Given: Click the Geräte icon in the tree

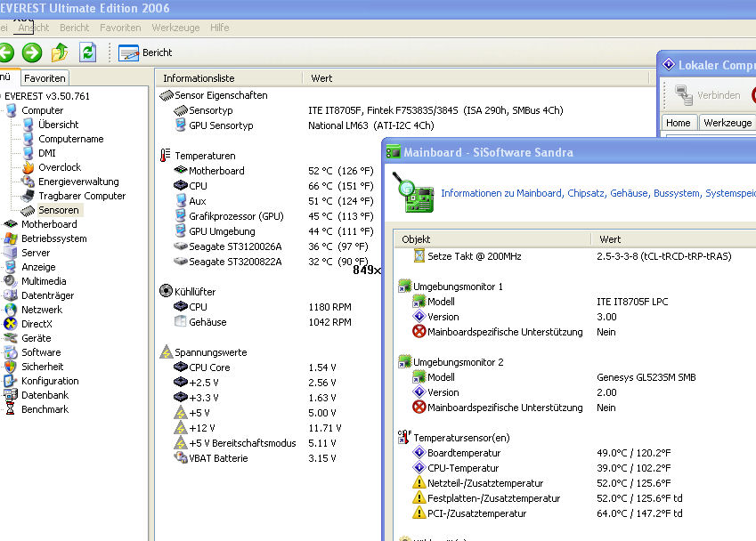Looking at the screenshot, I should click(x=11, y=338).
